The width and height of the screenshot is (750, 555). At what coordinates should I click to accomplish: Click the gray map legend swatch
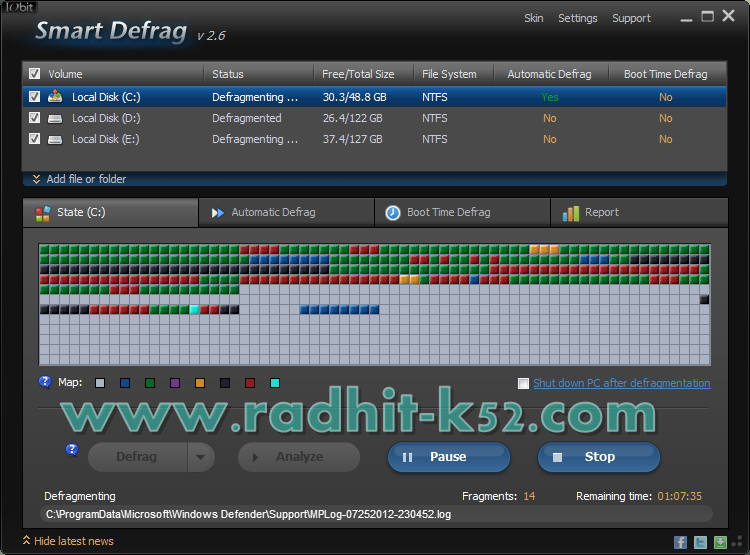pyautogui.click(x=100, y=383)
